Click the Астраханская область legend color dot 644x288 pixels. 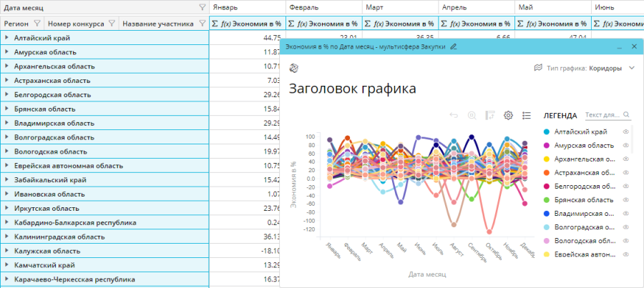pos(547,172)
